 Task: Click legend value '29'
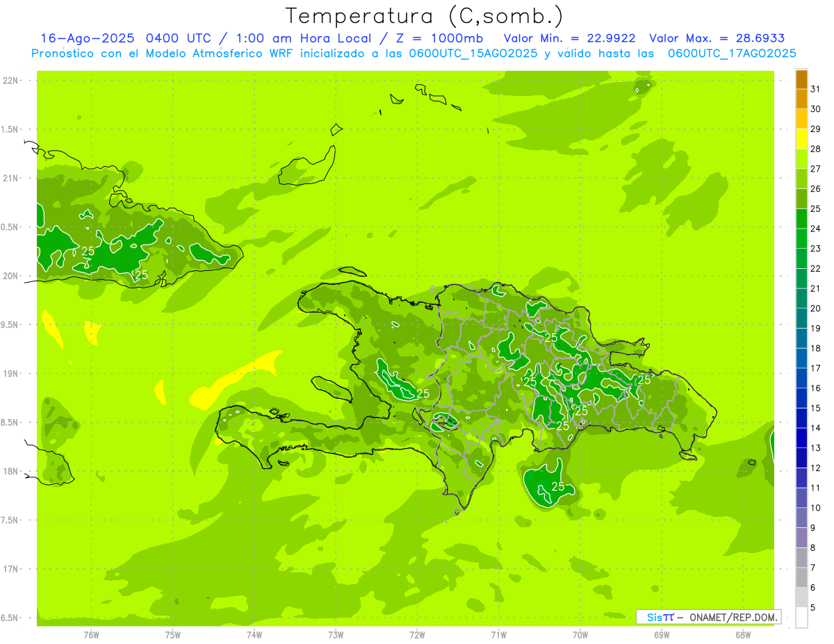coord(815,129)
